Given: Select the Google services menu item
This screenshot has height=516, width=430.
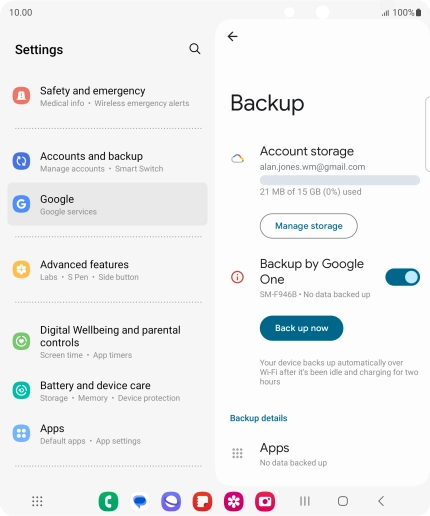Looking at the screenshot, I should [x=107, y=204].
